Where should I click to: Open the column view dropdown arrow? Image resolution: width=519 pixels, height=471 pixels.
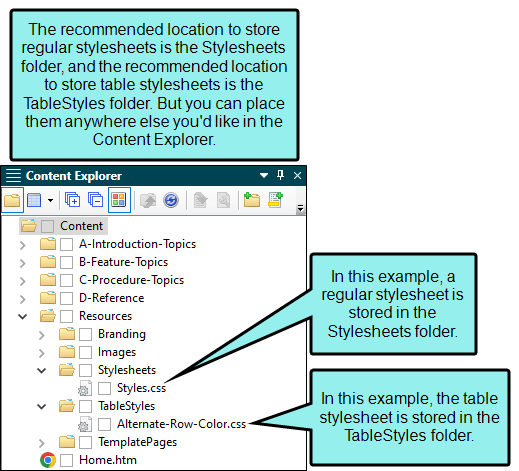click(50, 200)
